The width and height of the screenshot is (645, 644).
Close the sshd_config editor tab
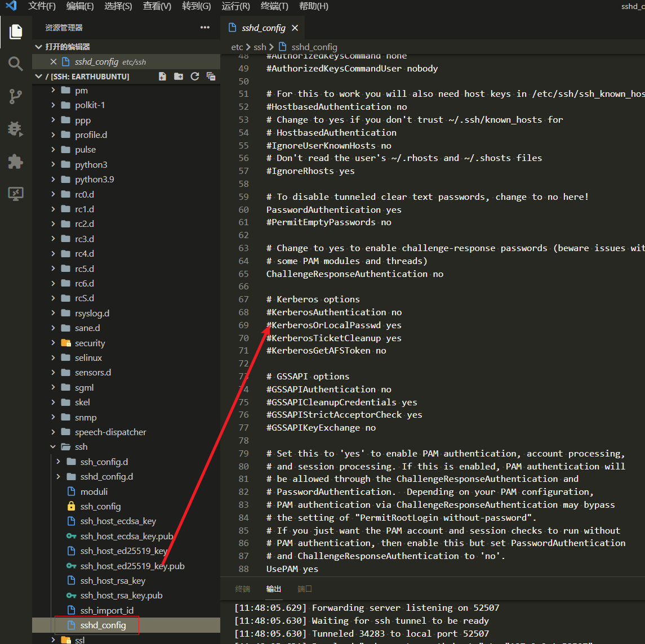(x=295, y=28)
